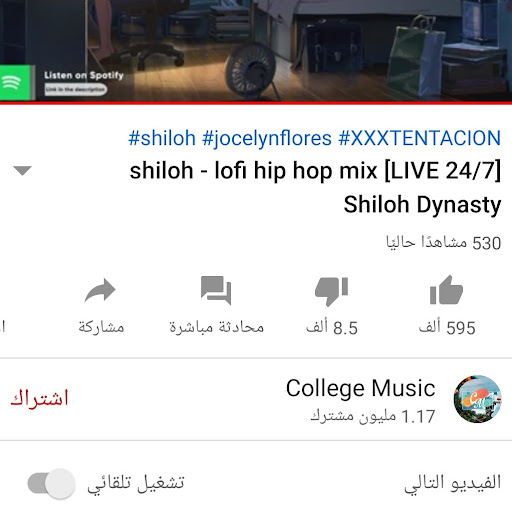Click the 595 ألف like count label
Screen dimensions: 512x512
447,327
